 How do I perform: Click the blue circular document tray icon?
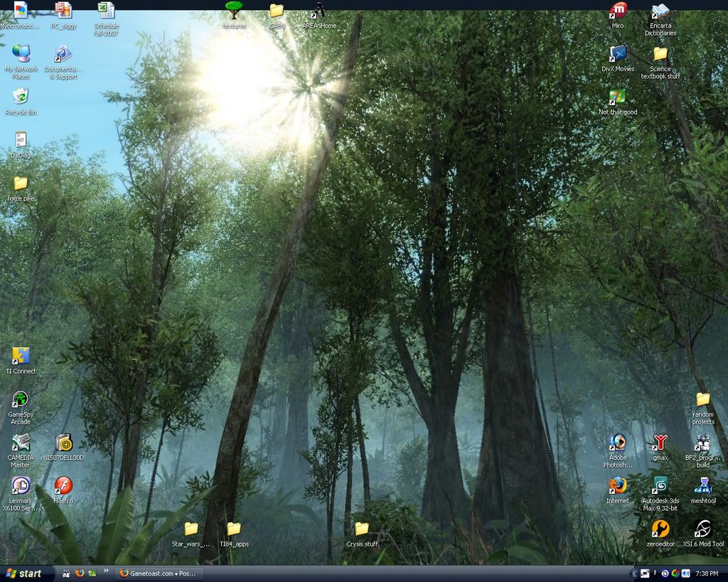click(x=665, y=573)
